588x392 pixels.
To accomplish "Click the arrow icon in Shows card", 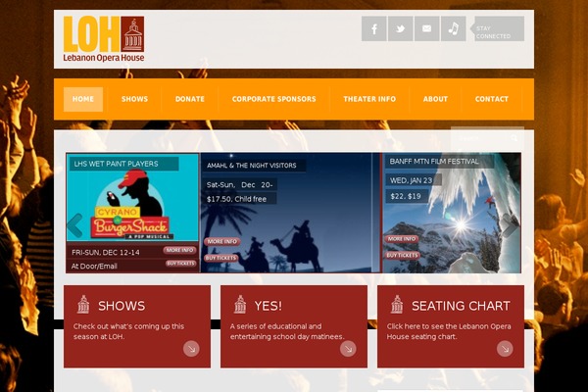I will pos(191,349).
